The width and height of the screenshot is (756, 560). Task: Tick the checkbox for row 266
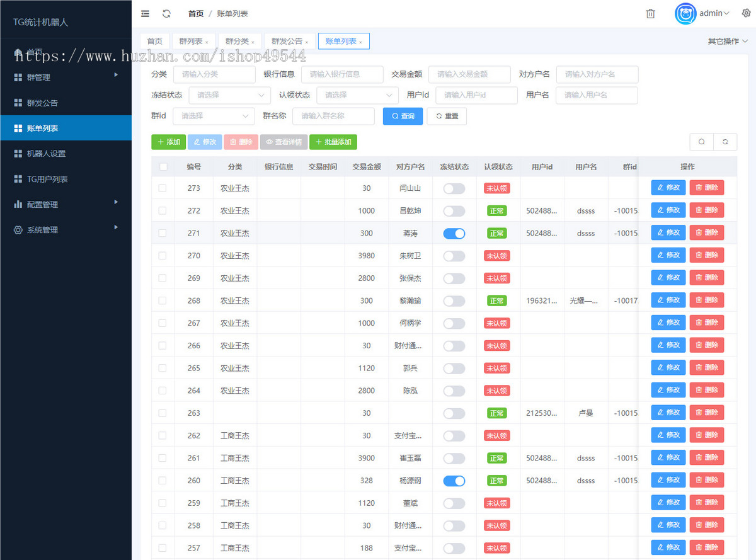(x=163, y=345)
